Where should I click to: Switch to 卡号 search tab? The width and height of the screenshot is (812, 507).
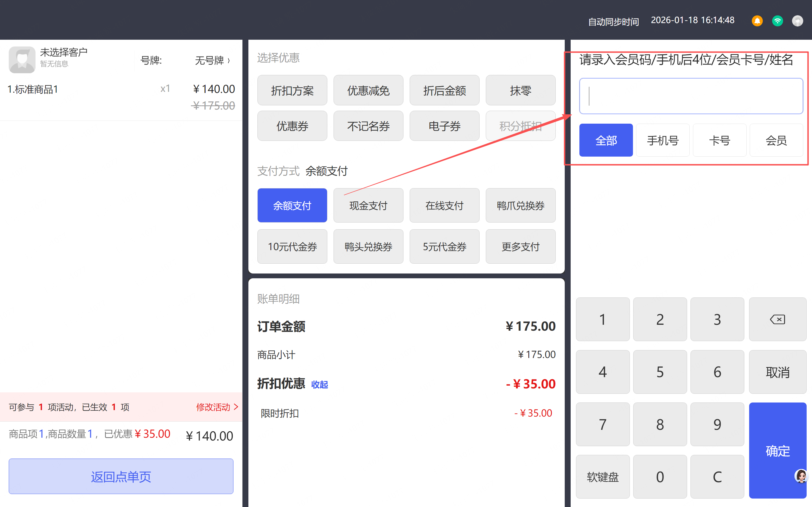(720, 140)
